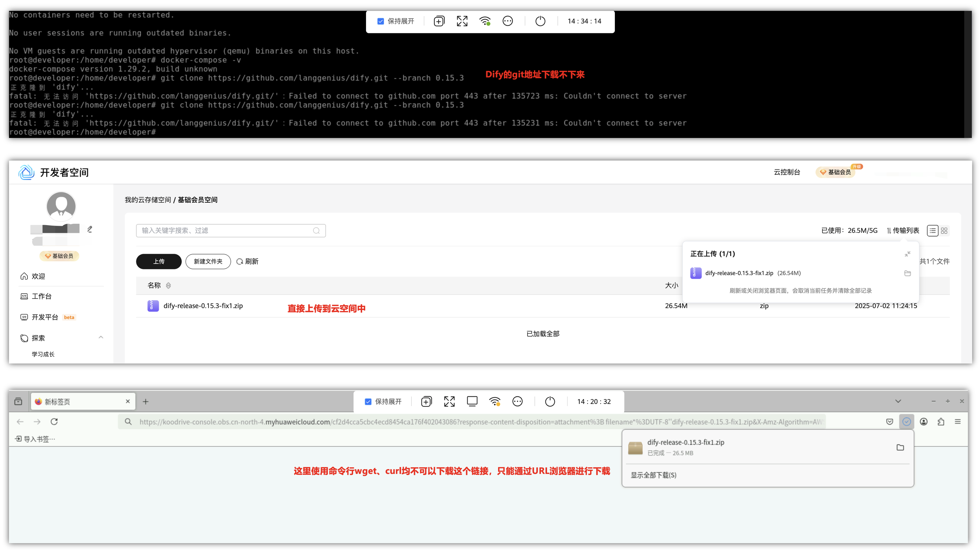The image size is (980, 553).
Task: Click the keyword search input field
Action: click(x=225, y=231)
